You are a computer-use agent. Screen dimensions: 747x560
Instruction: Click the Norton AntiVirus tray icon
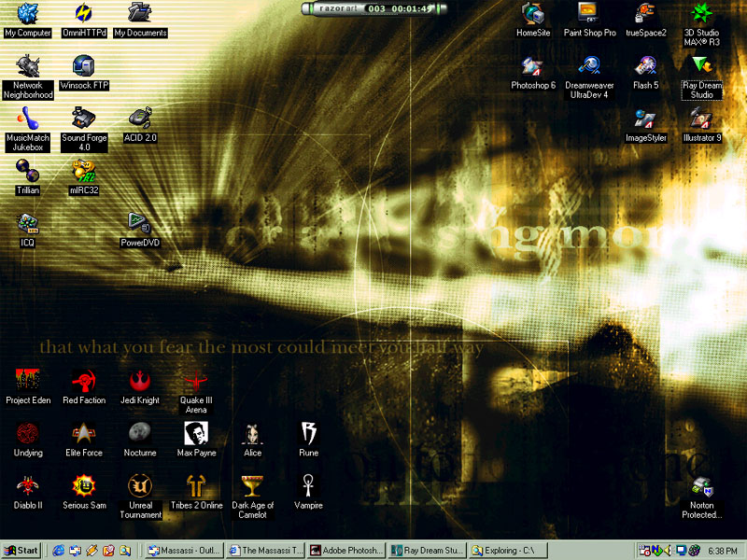click(x=657, y=551)
